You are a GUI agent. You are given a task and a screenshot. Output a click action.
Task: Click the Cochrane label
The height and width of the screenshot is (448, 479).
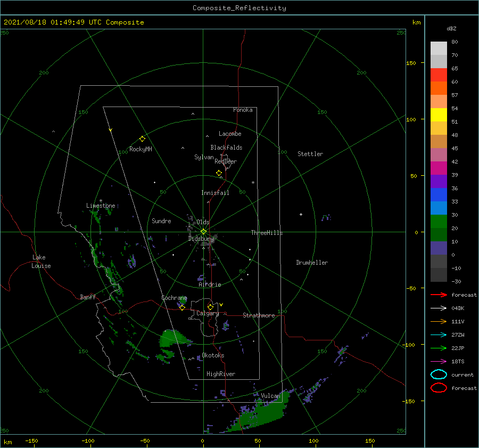pyautogui.click(x=174, y=298)
